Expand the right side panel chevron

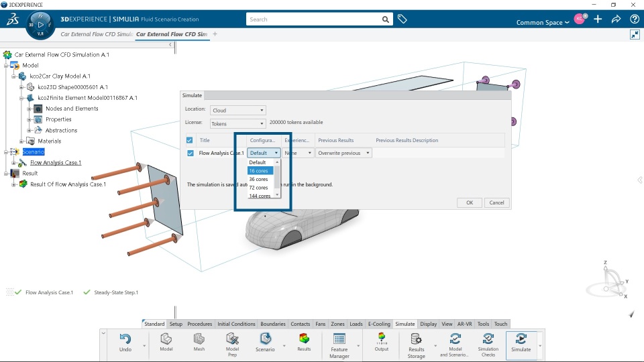pyautogui.click(x=640, y=180)
